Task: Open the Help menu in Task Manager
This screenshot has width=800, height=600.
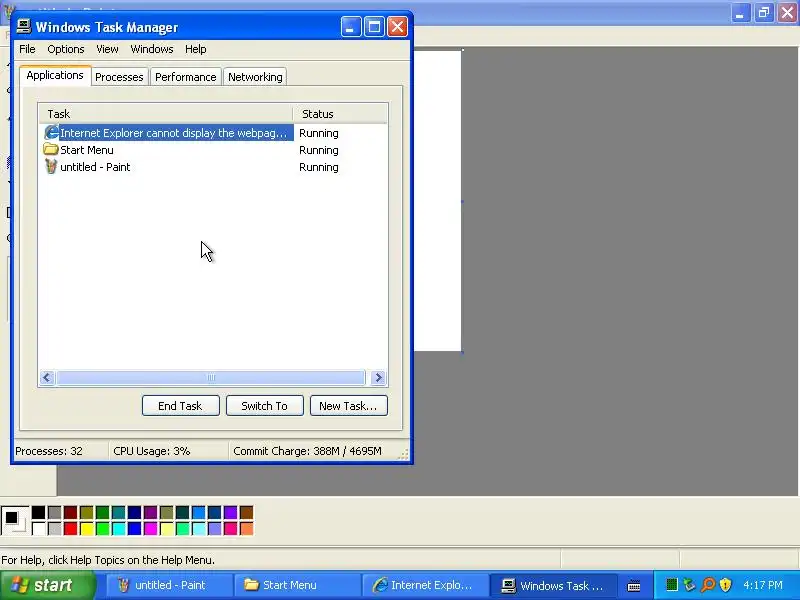Action: 195,49
